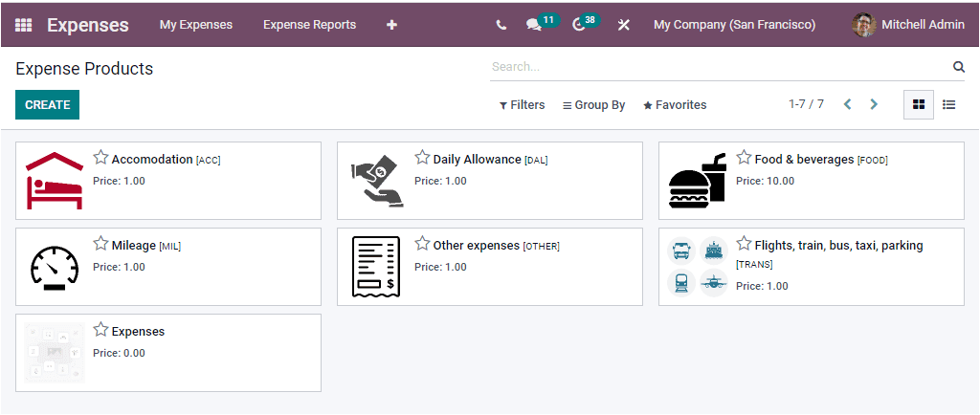The height and width of the screenshot is (415, 980).
Task: Click the [DAL] reference code
Action: (536, 161)
